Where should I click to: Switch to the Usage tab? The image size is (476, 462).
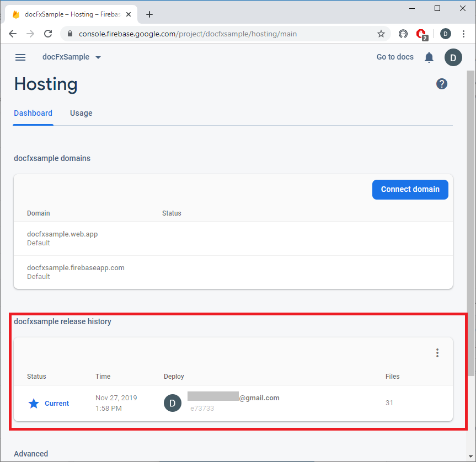click(81, 113)
